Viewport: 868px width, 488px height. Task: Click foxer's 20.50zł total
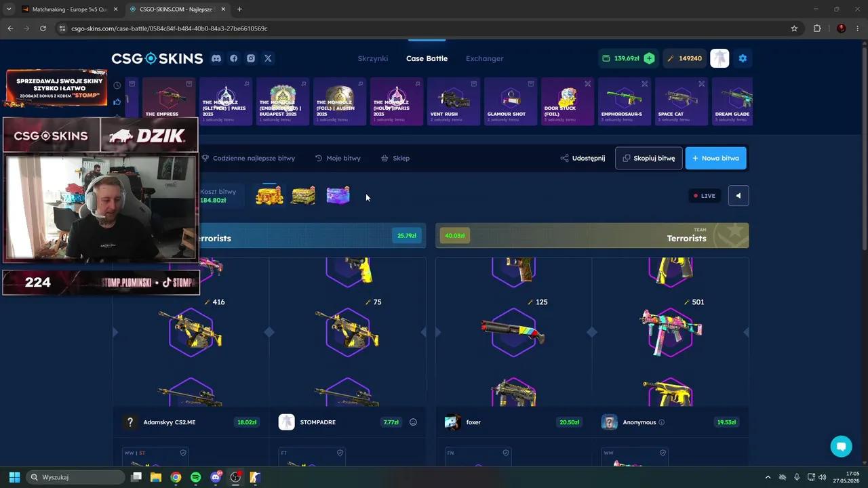coord(569,422)
